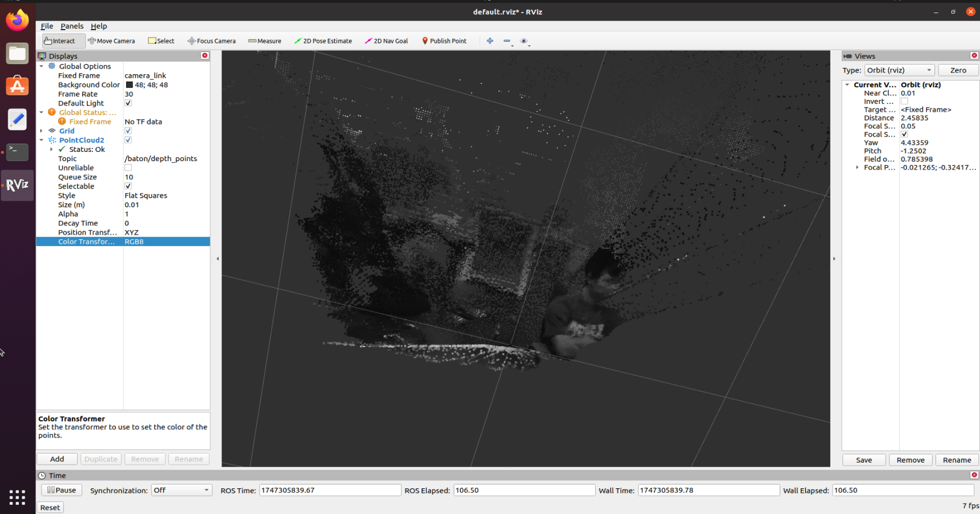This screenshot has width=980, height=514.
Task: Click the ROS Time field
Action: 330,490
